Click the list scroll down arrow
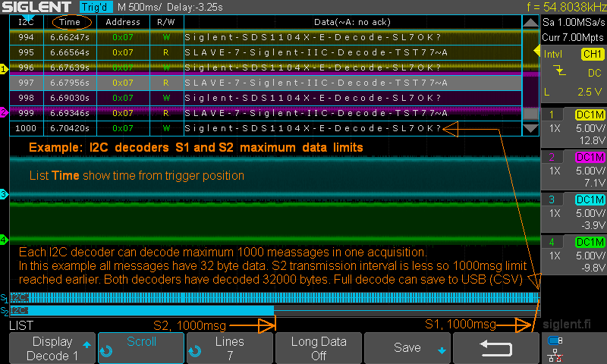The height and width of the screenshot is (364, 607). 530,128
